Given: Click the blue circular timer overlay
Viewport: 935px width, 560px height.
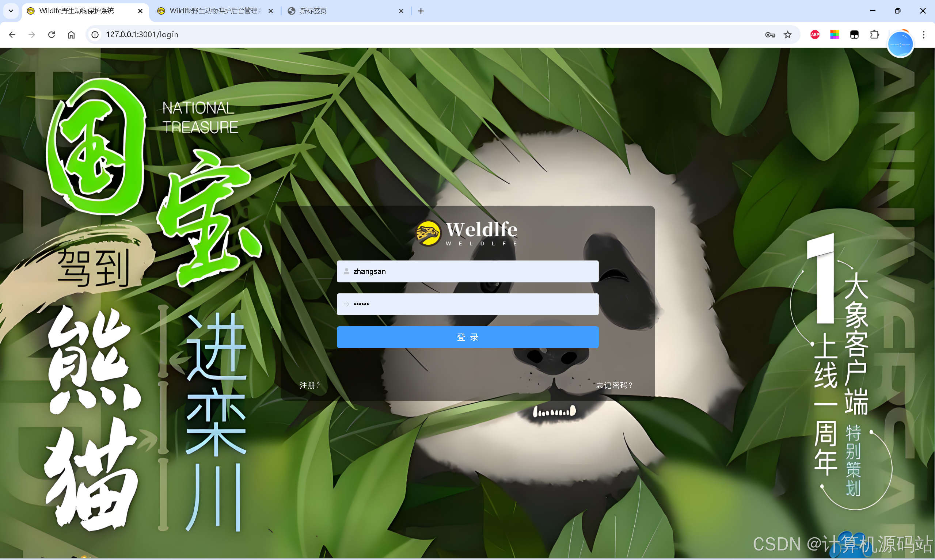Looking at the screenshot, I should point(900,45).
